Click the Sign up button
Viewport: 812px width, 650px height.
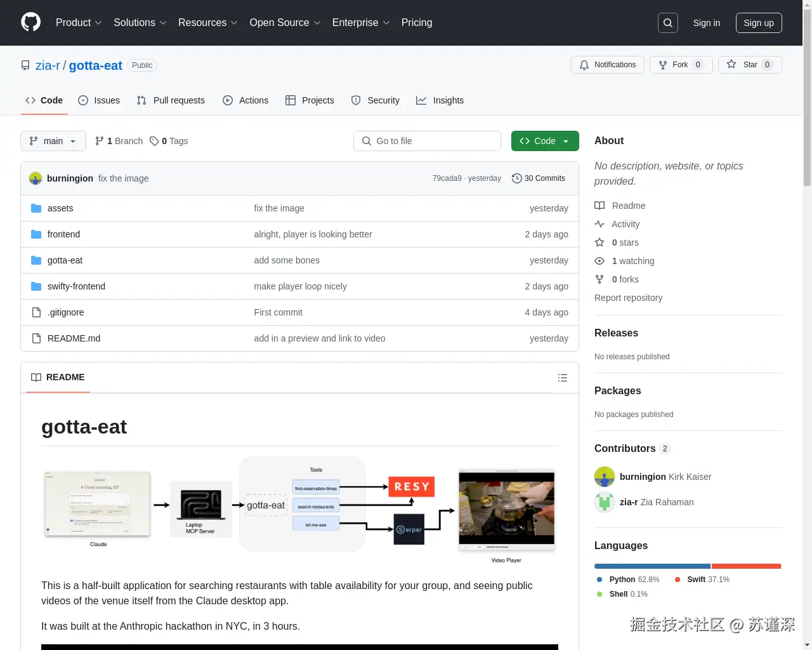pyautogui.click(x=759, y=23)
